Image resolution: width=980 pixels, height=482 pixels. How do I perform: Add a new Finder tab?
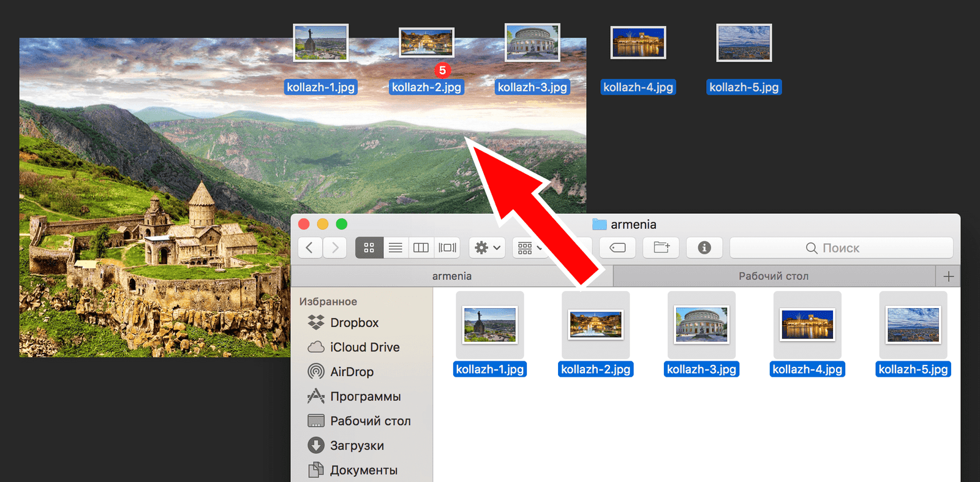(x=949, y=276)
